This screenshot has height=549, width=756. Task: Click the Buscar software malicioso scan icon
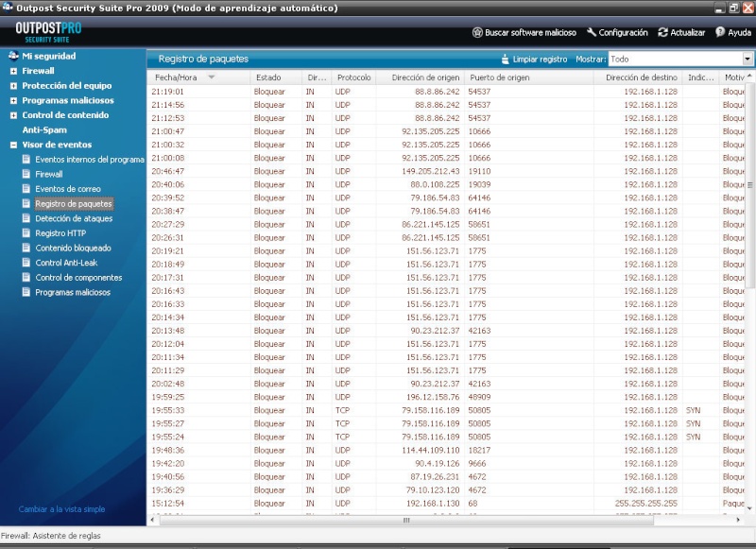(477, 32)
